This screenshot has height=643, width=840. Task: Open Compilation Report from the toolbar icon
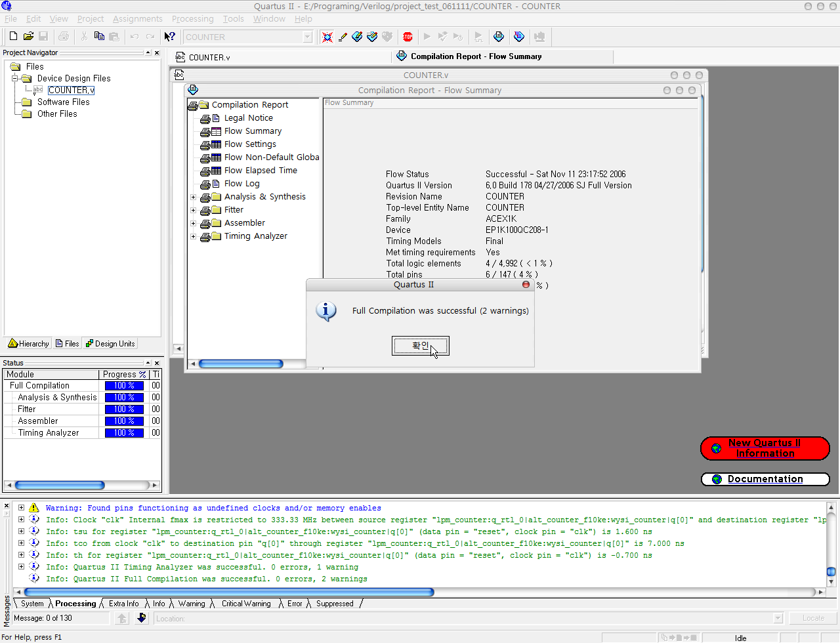click(499, 37)
